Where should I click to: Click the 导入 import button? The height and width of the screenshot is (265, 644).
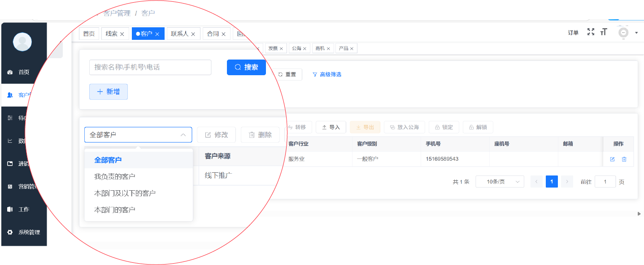[331, 127]
